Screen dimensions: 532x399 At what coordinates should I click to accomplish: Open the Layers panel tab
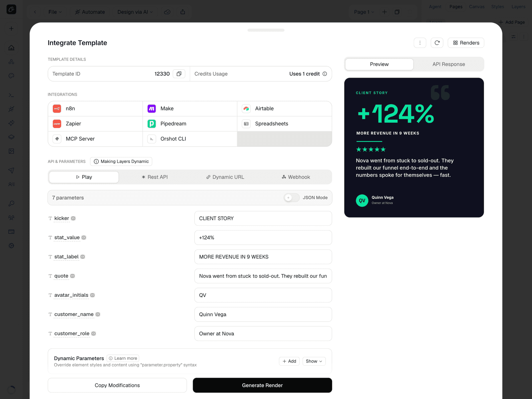[x=518, y=7]
